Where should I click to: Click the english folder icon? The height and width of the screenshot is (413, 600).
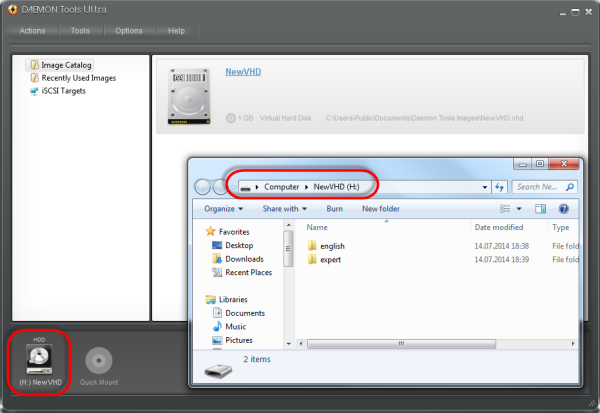312,246
